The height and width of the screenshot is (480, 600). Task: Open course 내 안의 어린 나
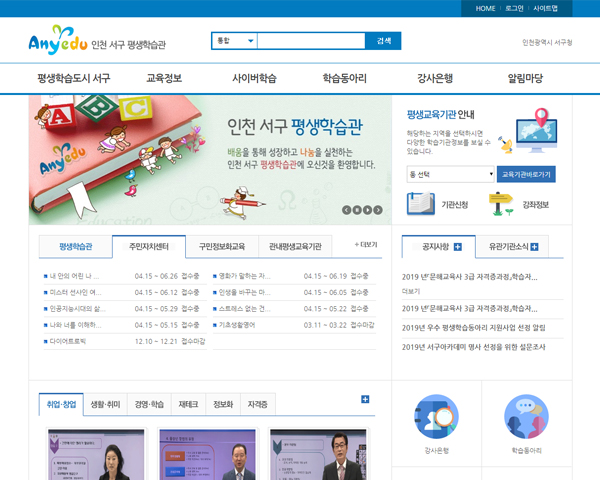74,276
